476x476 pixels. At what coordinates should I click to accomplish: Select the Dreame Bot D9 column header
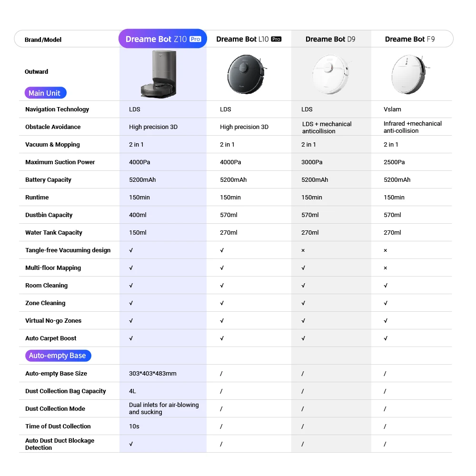[330, 39]
